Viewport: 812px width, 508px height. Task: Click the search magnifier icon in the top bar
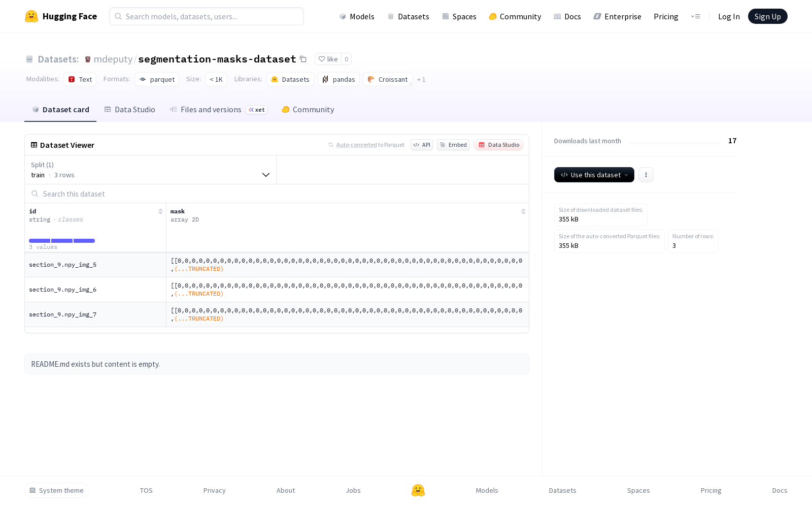click(x=118, y=16)
